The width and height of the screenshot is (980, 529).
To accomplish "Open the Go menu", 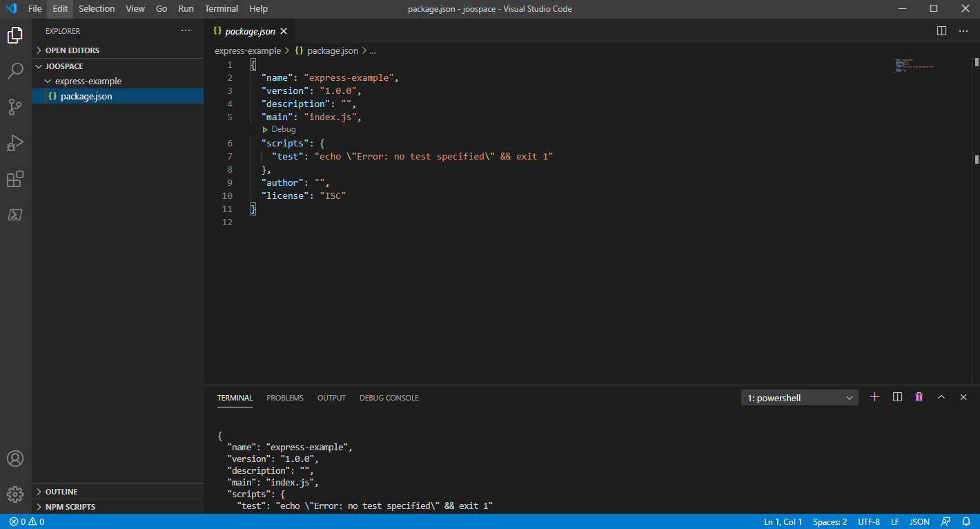I will [161, 8].
